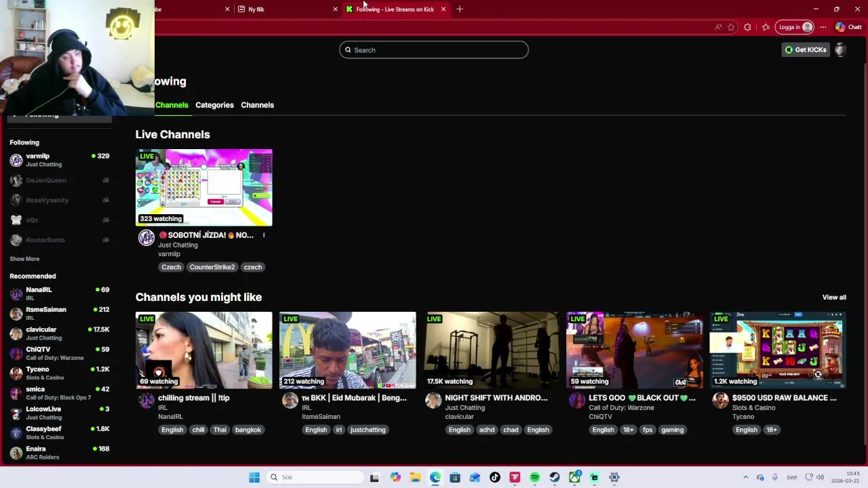Click View all for Channels you might like
This screenshot has width=868, height=488.
click(834, 298)
